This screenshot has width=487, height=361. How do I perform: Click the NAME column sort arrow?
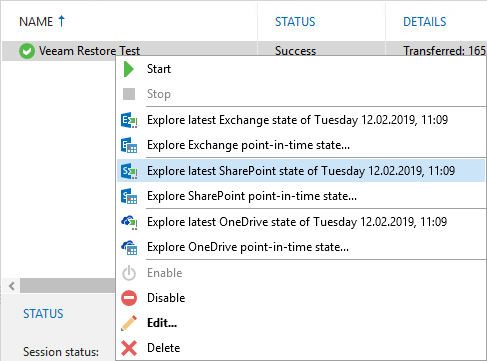point(61,21)
